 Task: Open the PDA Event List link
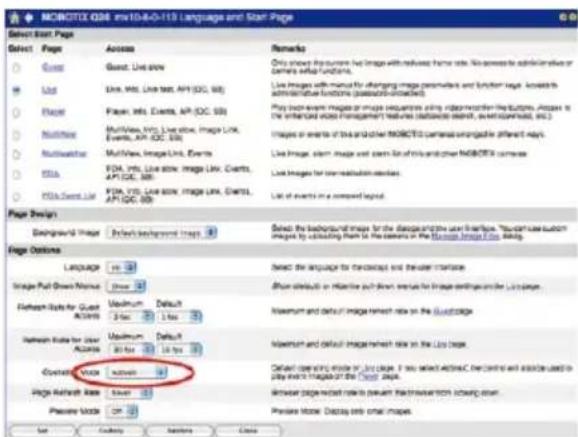(69, 196)
